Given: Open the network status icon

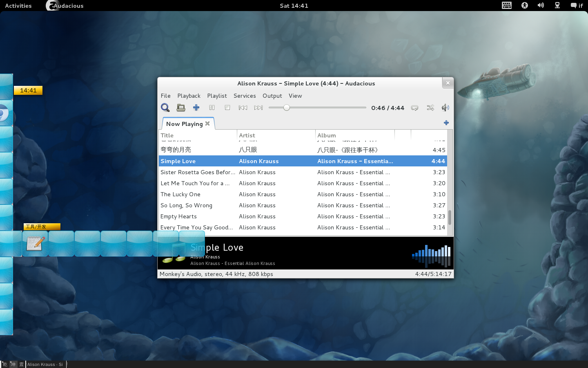Looking at the screenshot, I should click(557, 5).
